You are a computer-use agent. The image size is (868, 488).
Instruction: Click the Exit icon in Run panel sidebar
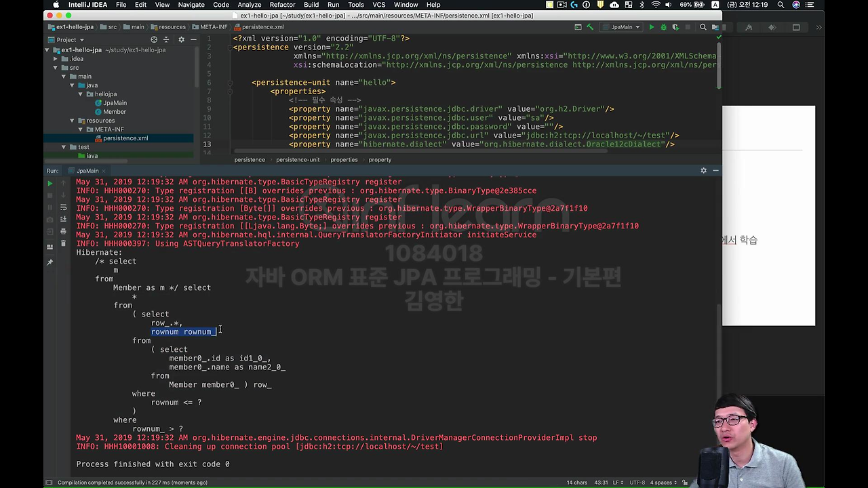click(50, 232)
